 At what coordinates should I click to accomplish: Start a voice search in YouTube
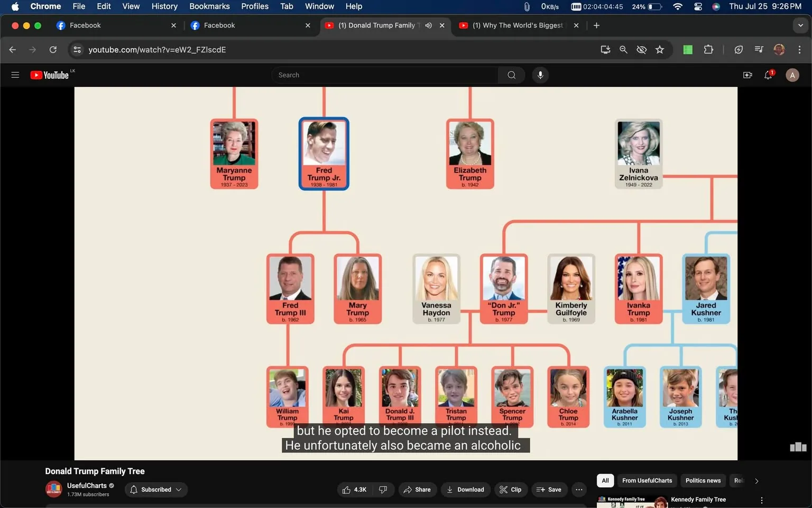pyautogui.click(x=540, y=75)
